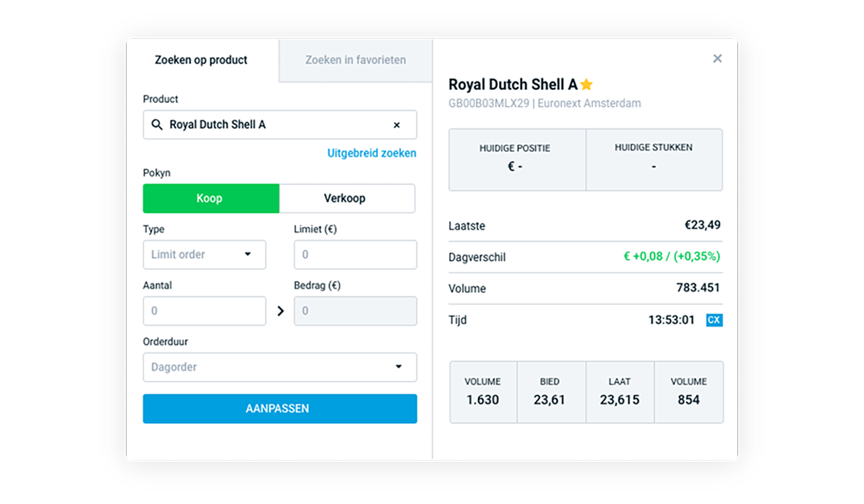
Task: Click the blue CX exchange badge
Action: coord(714,320)
